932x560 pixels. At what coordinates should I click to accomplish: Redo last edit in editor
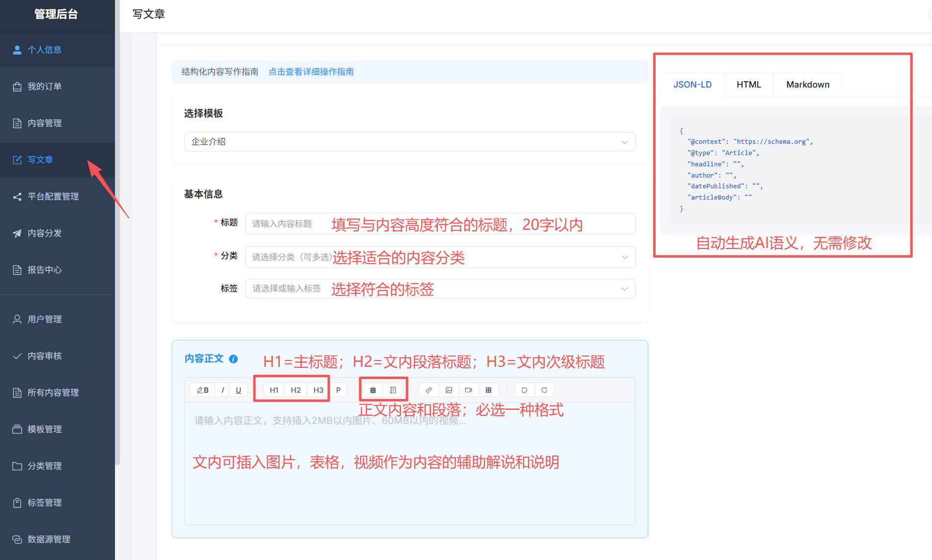point(544,390)
